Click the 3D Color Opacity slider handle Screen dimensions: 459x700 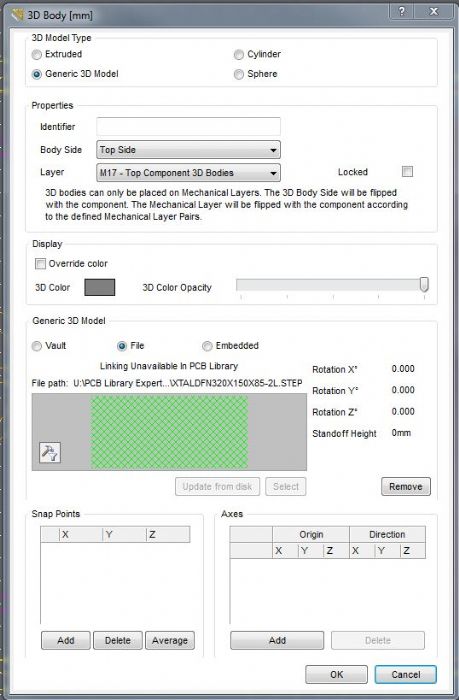pos(424,284)
